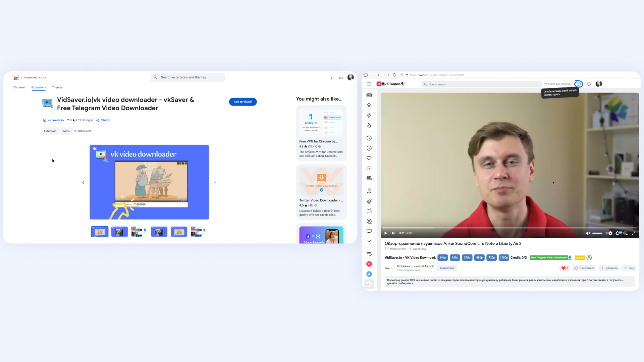Open the monitor screen icon in sidebar
Viewport: 644px width, 362px height.
[x=369, y=231]
